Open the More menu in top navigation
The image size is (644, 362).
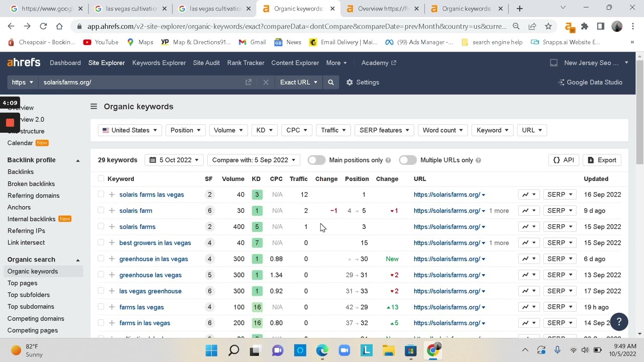click(x=336, y=63)
